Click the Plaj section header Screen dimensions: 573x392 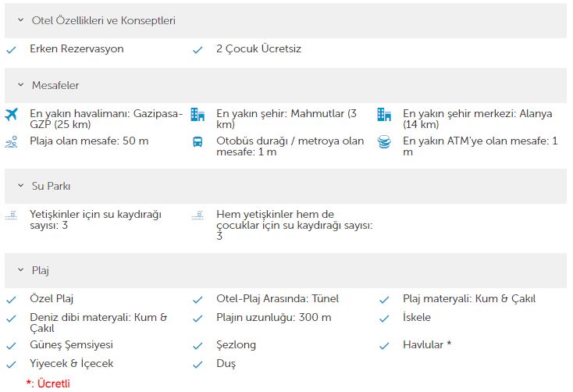pyautogui.click(x=286, y=271)
